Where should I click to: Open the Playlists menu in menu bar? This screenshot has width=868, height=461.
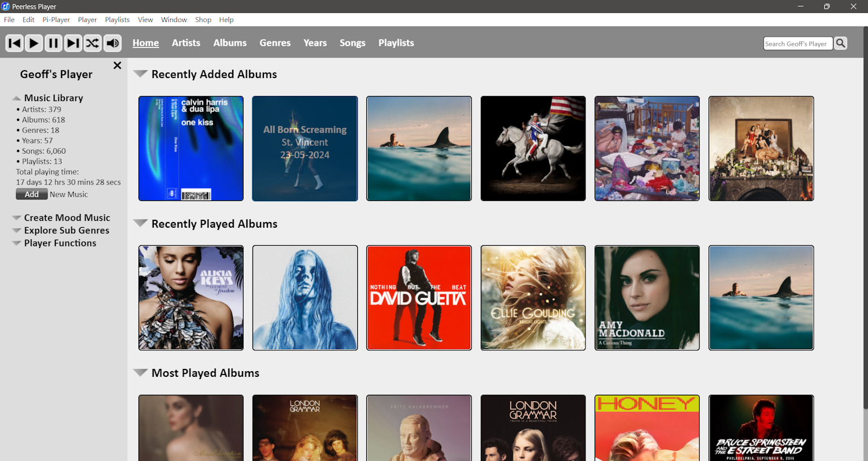pos(117,20)
